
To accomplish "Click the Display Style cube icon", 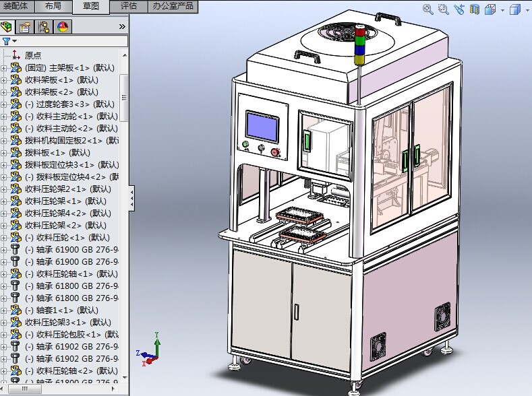I will pos(514,9).
